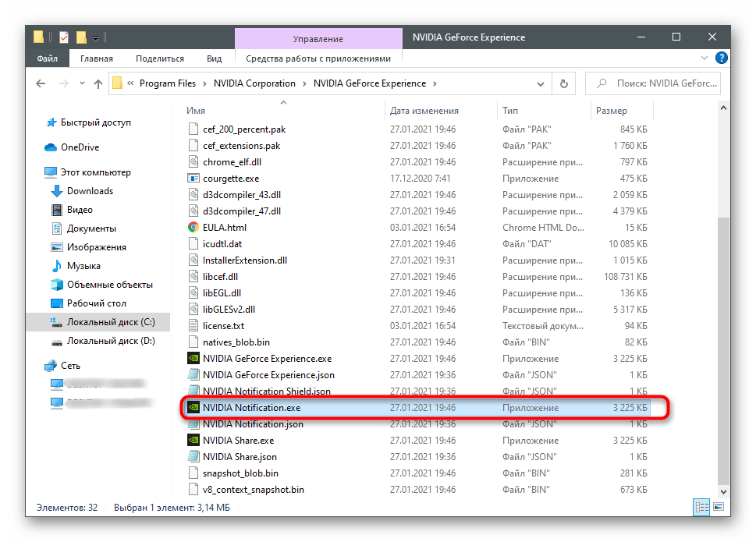Click Program Files in the address bar
Image resolution: width=756 pixels, height=542 pixels.
coord(168,83)
